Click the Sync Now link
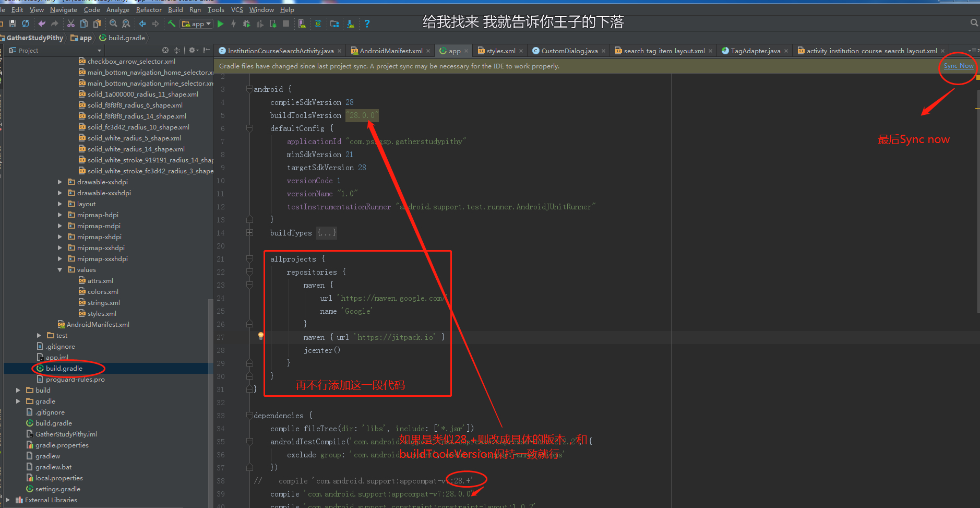 pyautogui.click(x=959, y=66)
